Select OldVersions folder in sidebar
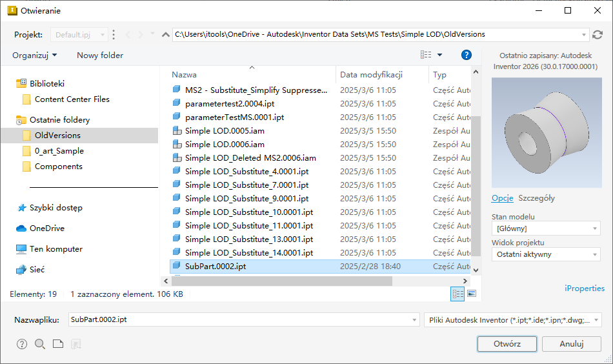This screenshot has height=364, width=613. click(x=79, y=136)
